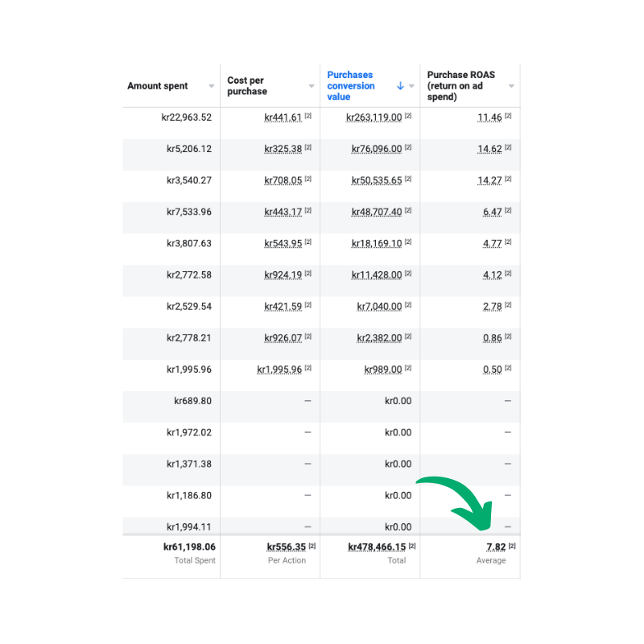Click footnote marker beside kr708.05
644x644 pixels.
click(308, 179)
